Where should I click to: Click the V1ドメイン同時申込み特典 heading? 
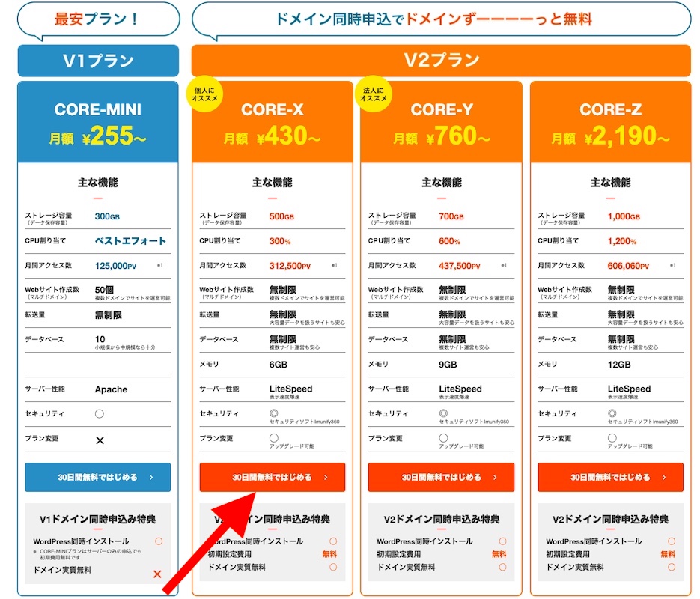[x=98, y=520]
